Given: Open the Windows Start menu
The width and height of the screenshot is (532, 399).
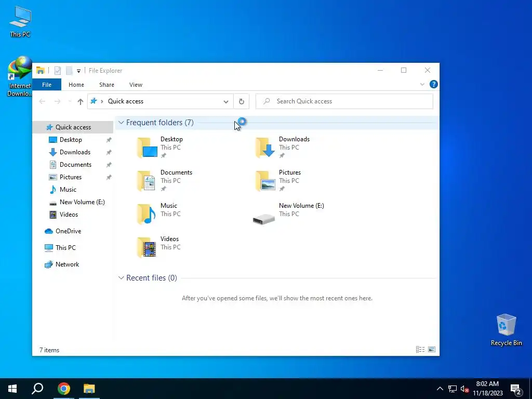Looking at the screenshot, I should point(12,389).
